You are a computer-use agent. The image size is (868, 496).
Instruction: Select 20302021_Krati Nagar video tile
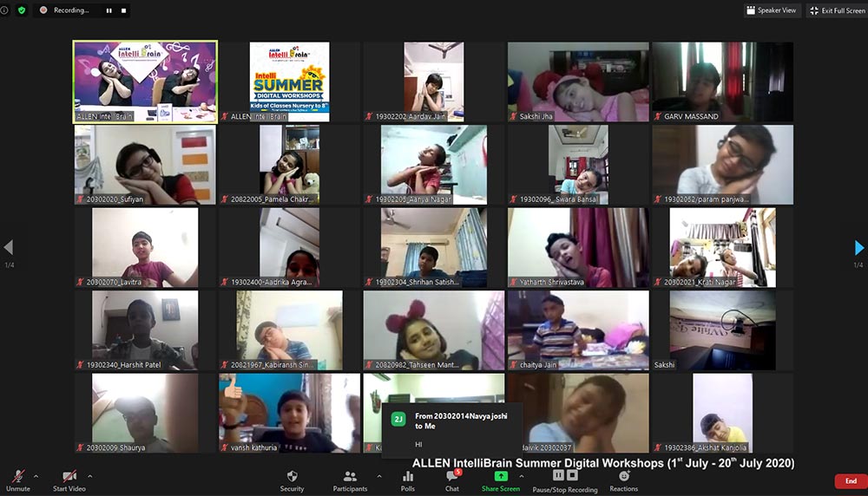(722, 248)
